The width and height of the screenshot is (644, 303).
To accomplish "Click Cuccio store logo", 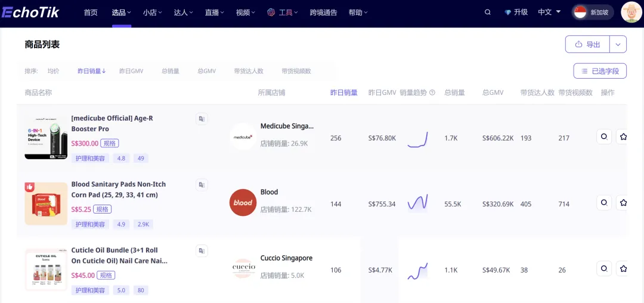I will [243, 268].
